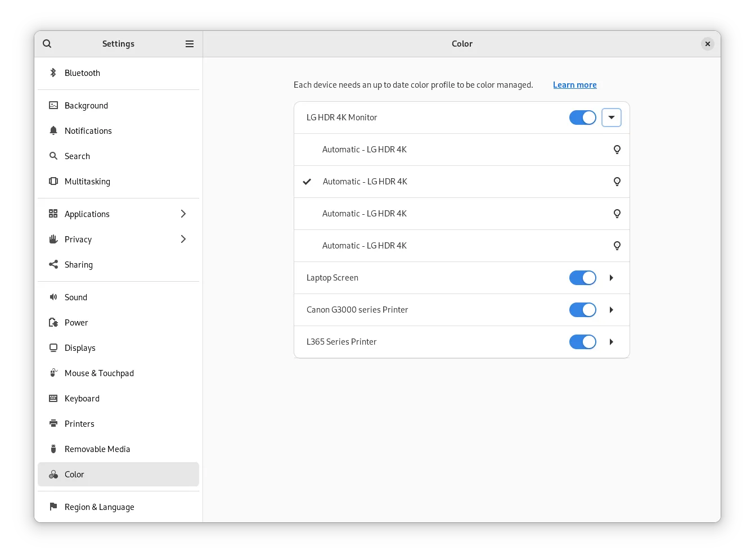Open the Learn more link

[x=574, y=85]
